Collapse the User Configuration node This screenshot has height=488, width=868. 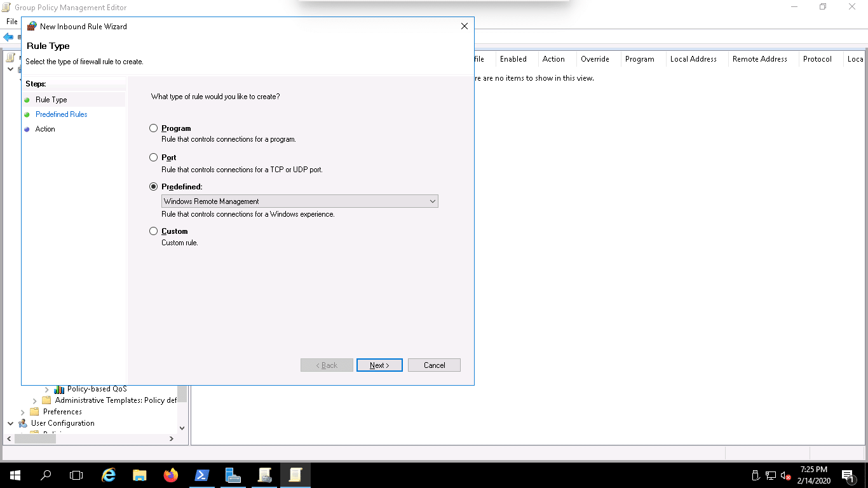click(11, 423)
